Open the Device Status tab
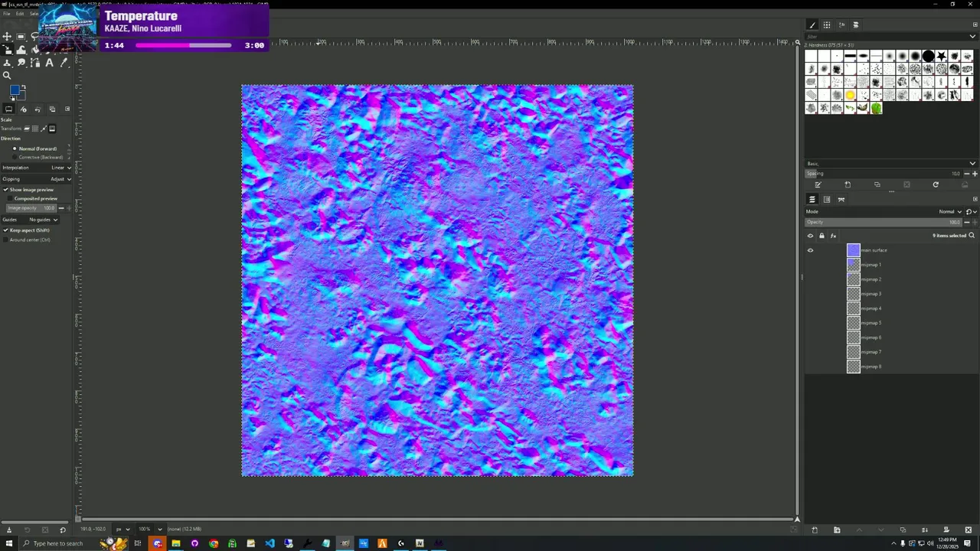Screen dimensions: 980x551 pyautogui.click(x=23, y=109)
